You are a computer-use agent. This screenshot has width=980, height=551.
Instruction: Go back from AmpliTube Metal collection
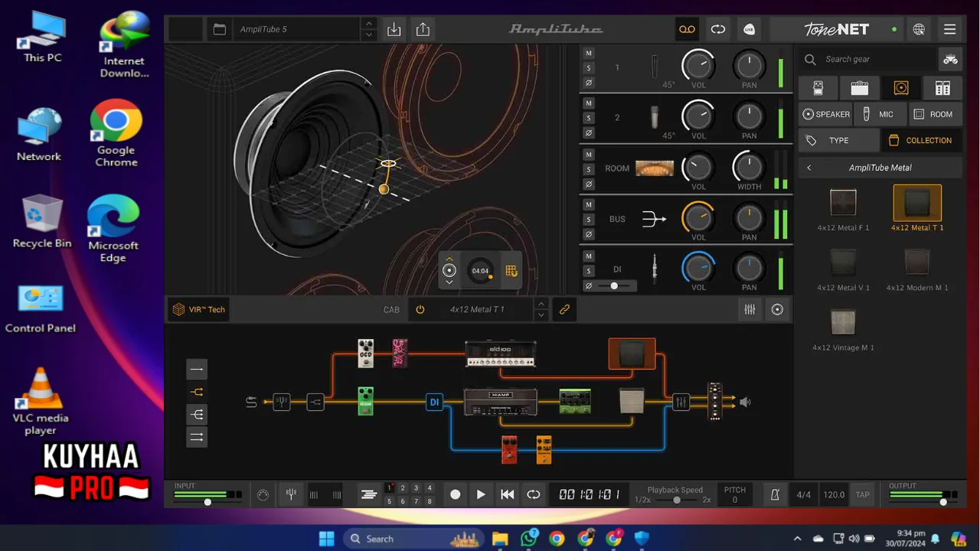click(x=808, y=168)
